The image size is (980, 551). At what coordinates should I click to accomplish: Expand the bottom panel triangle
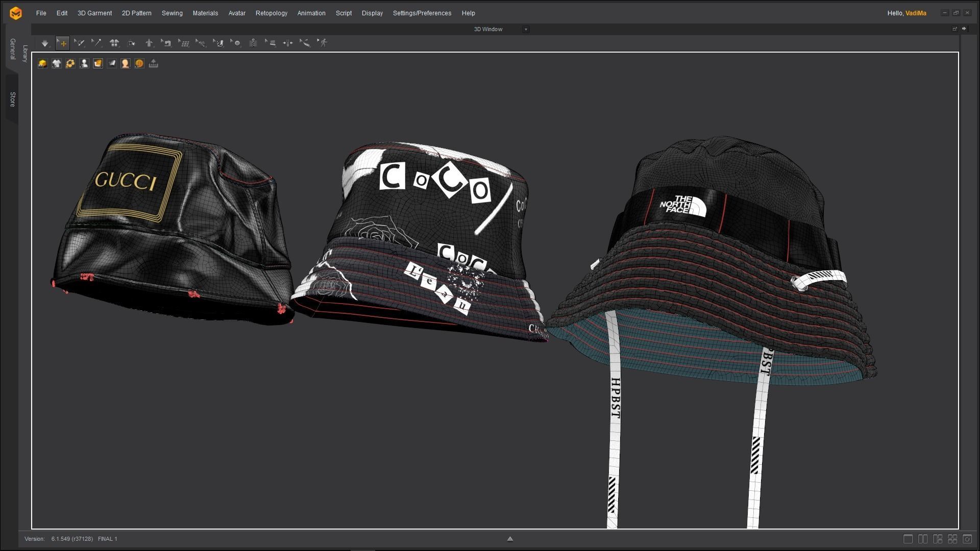click(509, 539)
